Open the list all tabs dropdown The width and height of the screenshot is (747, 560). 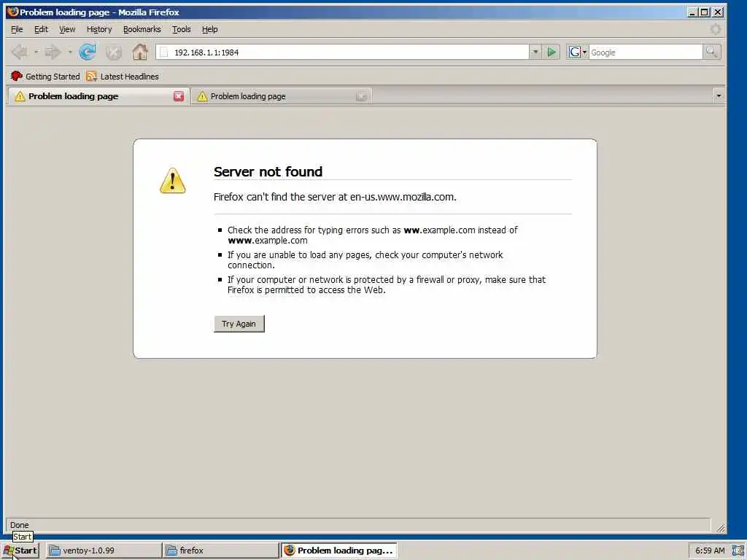tap(719, 96)
